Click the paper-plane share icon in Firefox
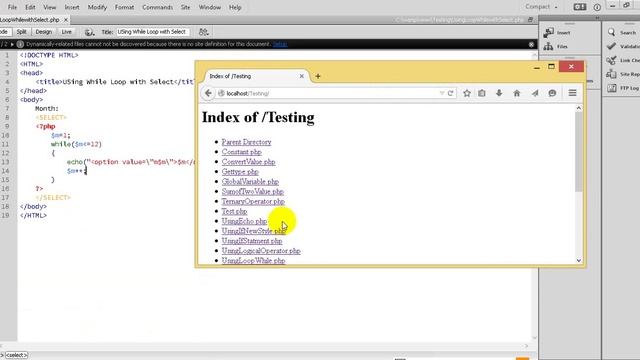 tap(535, 93)
